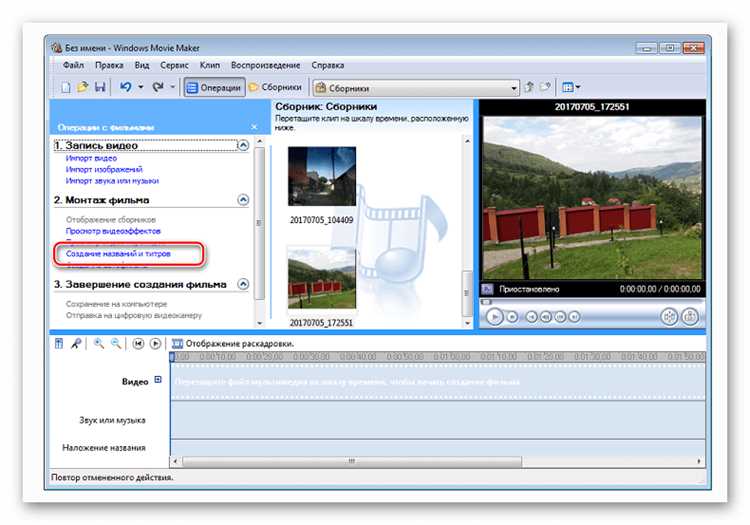The height and width of the screenshot is (525, 750).
Task: Click the timeline playhead marker at start
Action: 172,357
